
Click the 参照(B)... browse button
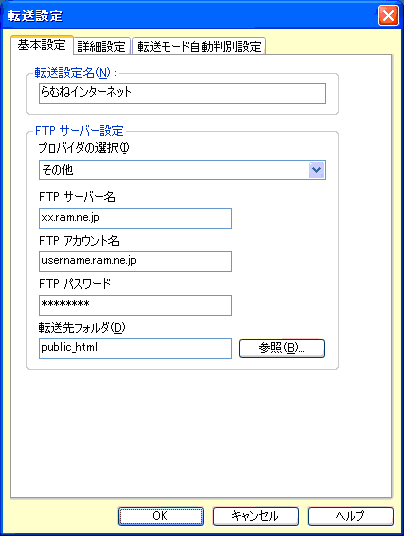282,348
